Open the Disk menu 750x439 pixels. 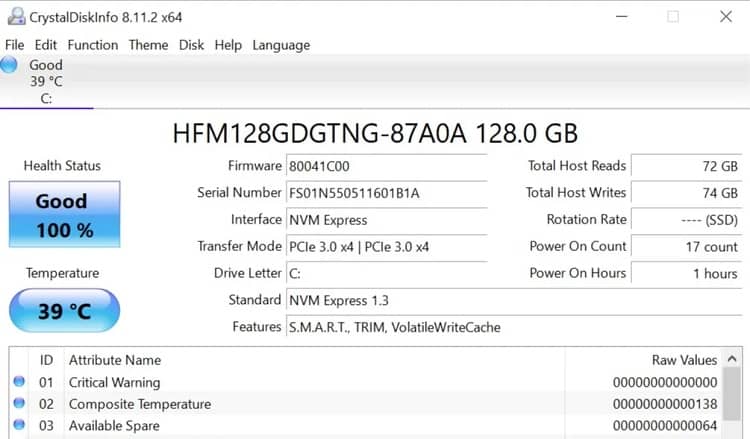point(191,45)
